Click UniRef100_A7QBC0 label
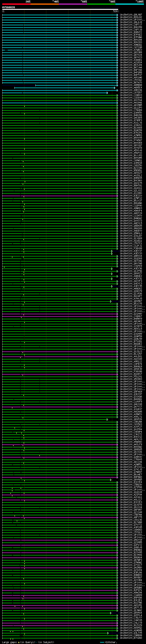 point(131,50)
